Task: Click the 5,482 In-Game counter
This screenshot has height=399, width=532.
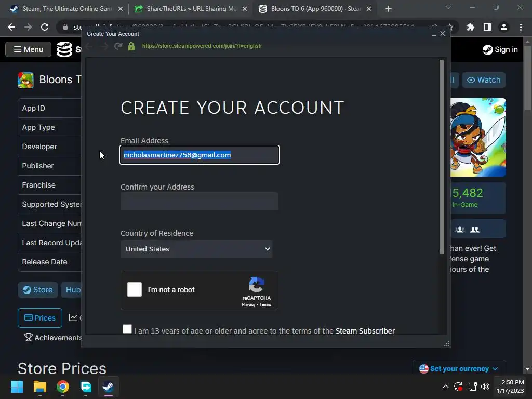Action: pos(478,198)
